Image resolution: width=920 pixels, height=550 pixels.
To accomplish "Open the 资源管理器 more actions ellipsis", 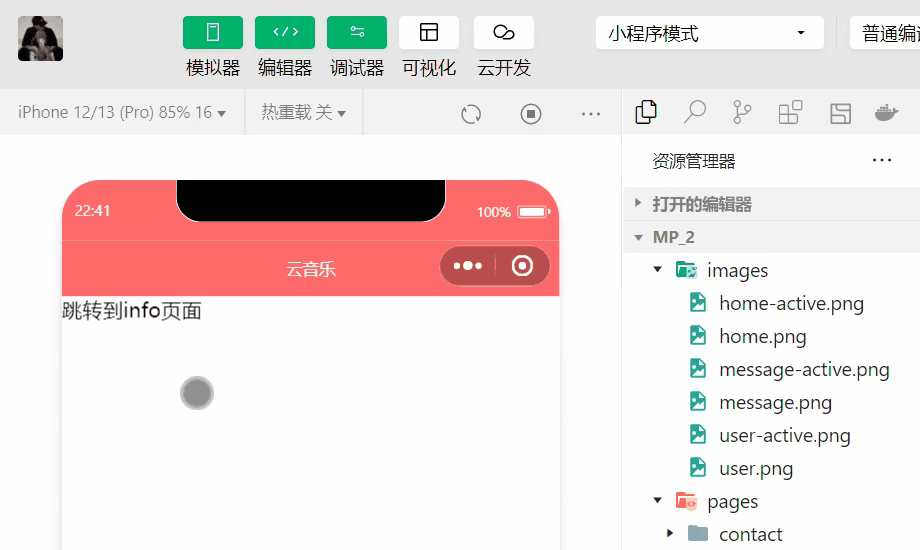I will click(882, 160).
